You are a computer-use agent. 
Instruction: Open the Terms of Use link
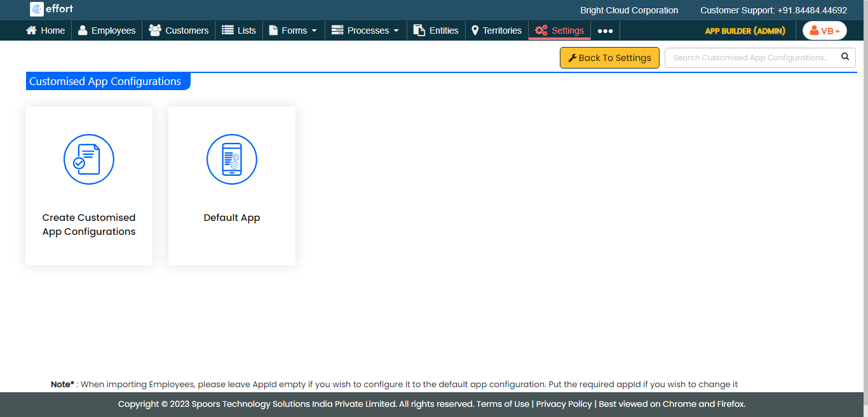click(x=503, y=404)
